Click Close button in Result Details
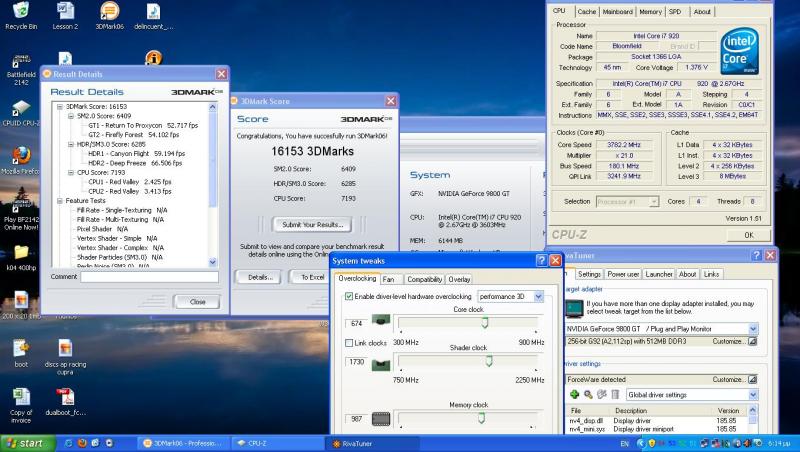800x452 pixels. click(x=197, y=302)
